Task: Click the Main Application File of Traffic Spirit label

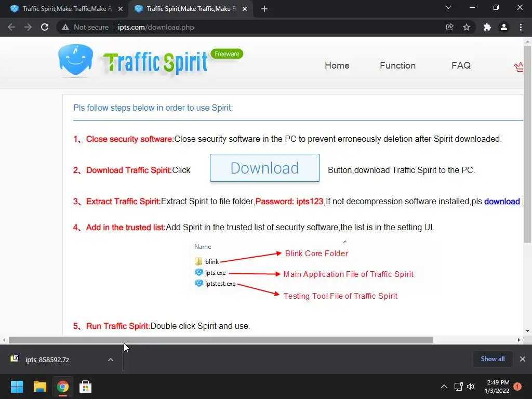Action: coord(349,274)
